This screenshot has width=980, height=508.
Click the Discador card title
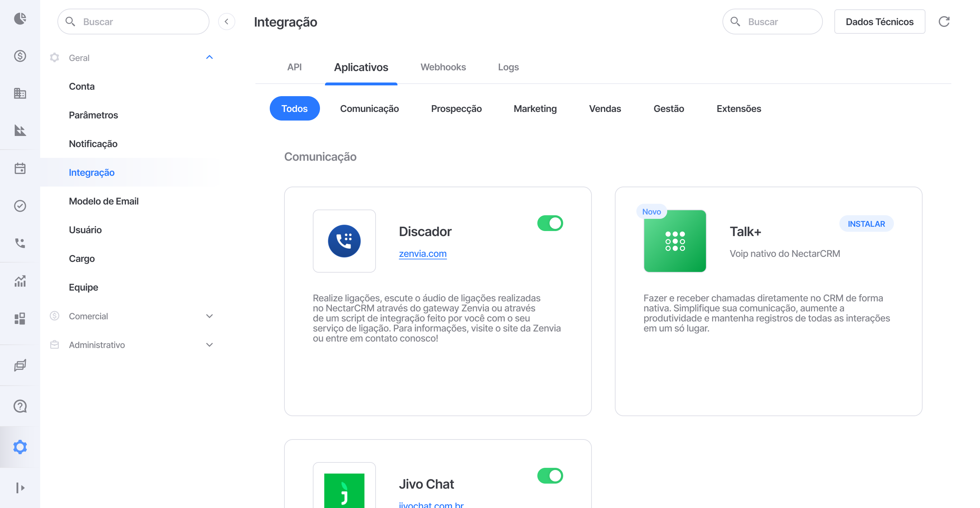[425, 232]
